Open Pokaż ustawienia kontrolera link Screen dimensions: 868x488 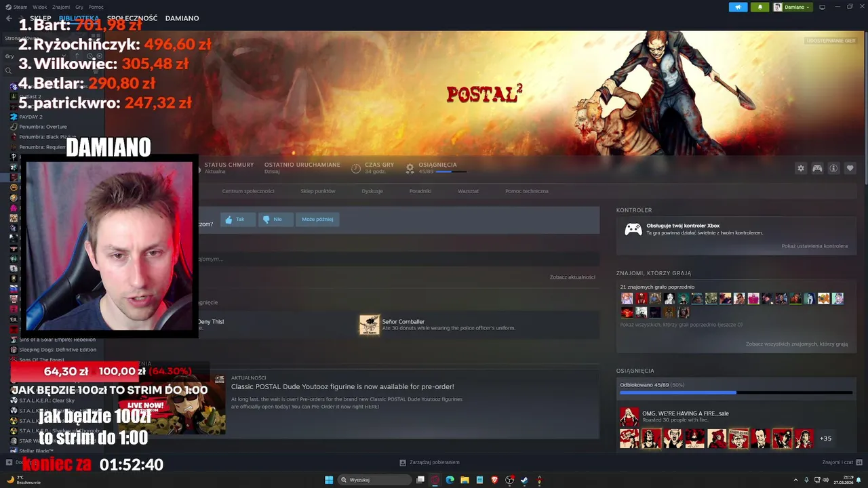click(814, 246)
